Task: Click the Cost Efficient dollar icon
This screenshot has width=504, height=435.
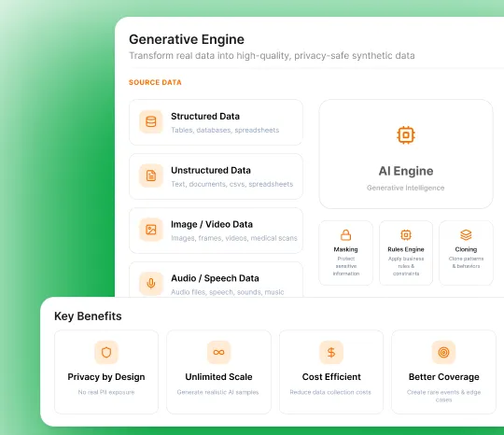Action: pyautogui.click(x=331, y=352)
